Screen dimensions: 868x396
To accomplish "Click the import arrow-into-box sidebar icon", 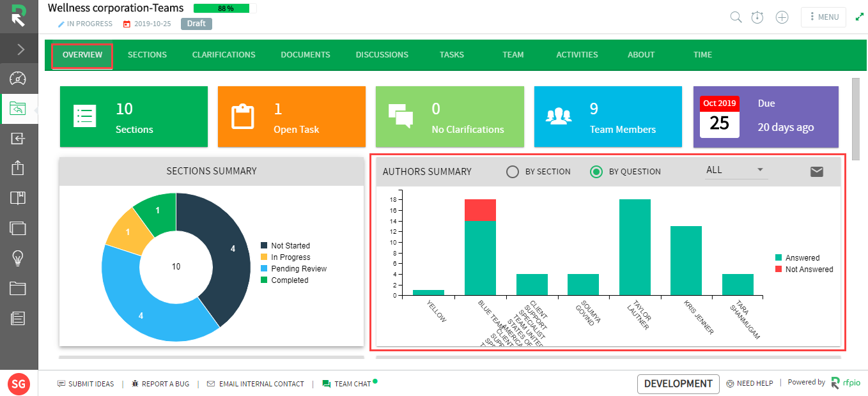I will [18, 139].
